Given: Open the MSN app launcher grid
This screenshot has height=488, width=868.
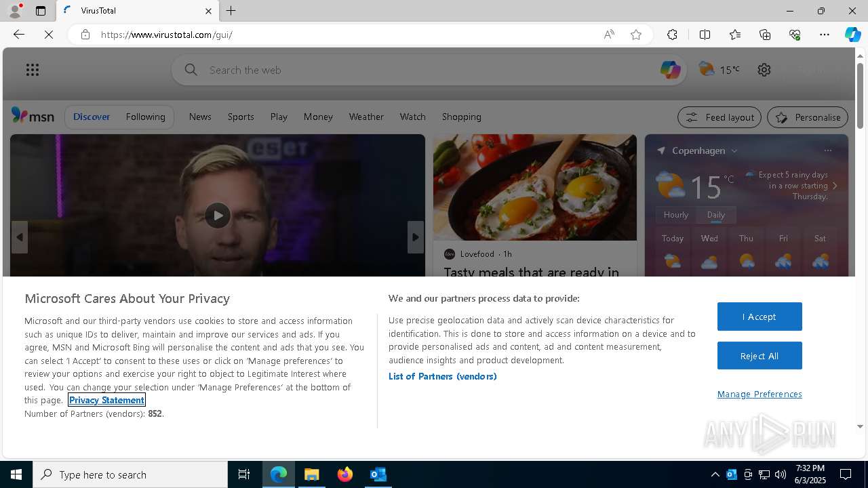Looking at the screenshot, I should [x=33, y=70].
